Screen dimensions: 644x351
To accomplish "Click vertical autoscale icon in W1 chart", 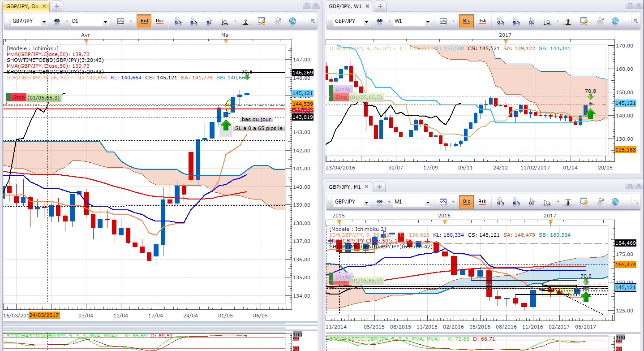I will pyautogui.click(x=568, y=21).
